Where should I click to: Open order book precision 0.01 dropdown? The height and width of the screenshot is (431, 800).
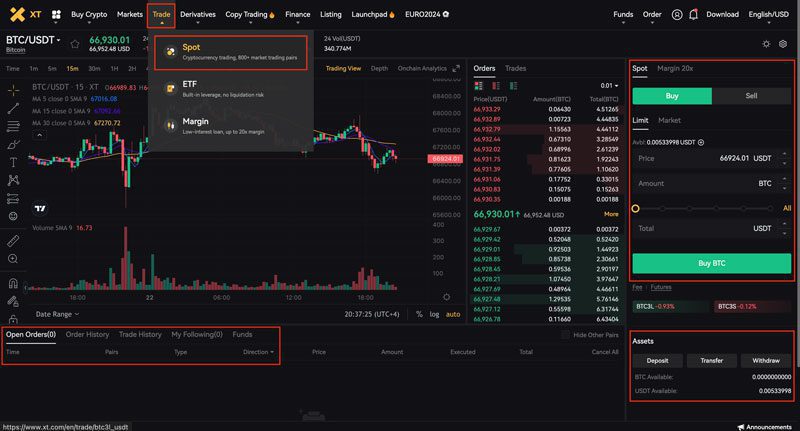point(609,86)
